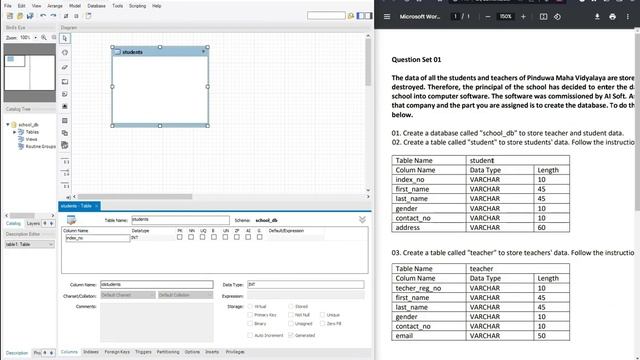Collapse the school_db tree node
Viewport: 640px width, 360px height.
coord(8,124)
